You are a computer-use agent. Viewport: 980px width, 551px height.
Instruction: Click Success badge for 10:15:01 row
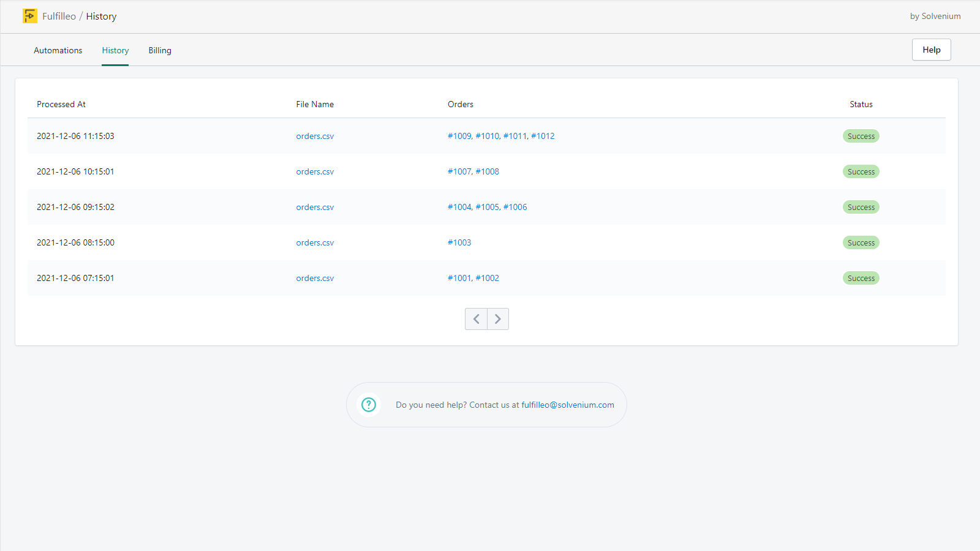[x=861, y=171]
